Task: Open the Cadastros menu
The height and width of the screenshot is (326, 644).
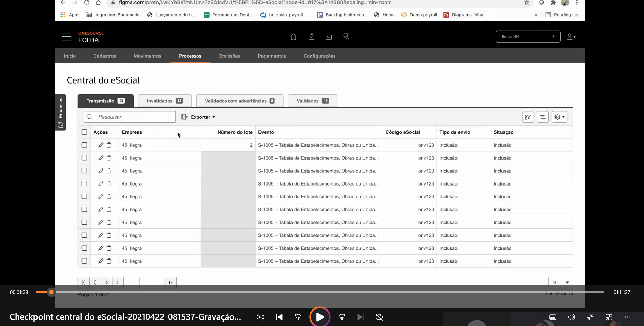Action: tap(105, 56)
